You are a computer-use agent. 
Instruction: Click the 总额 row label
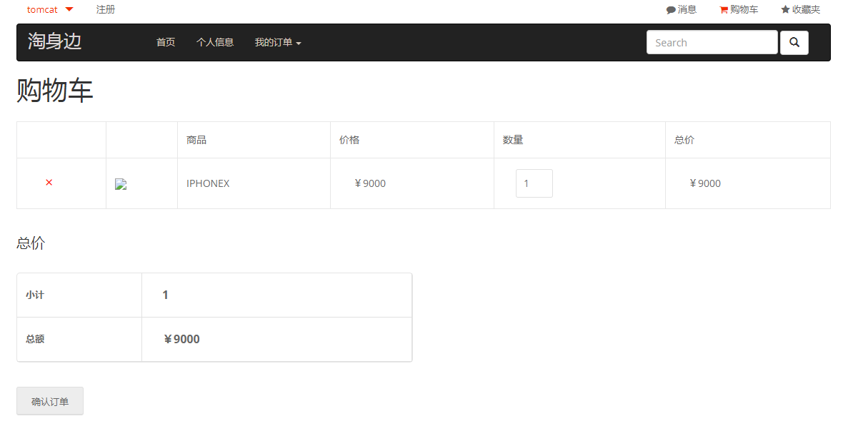[x=35, y=339]
